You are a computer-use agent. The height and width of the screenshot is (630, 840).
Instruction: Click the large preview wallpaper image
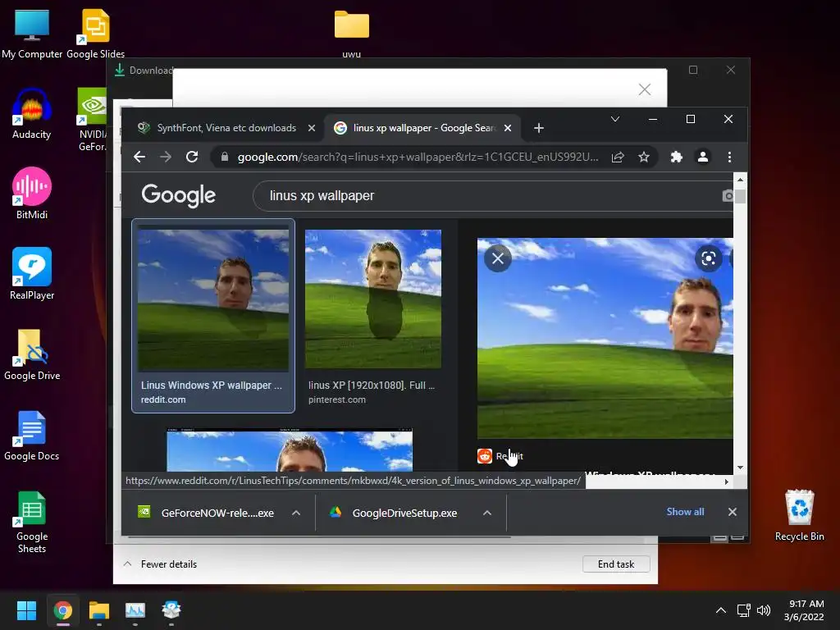pos(605,339)
